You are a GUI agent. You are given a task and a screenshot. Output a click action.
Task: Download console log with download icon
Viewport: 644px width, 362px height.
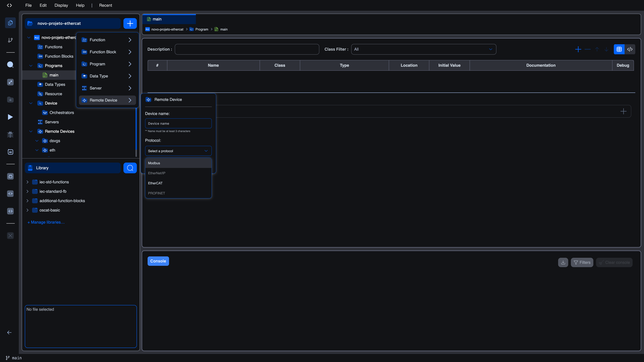pos(563,262)
